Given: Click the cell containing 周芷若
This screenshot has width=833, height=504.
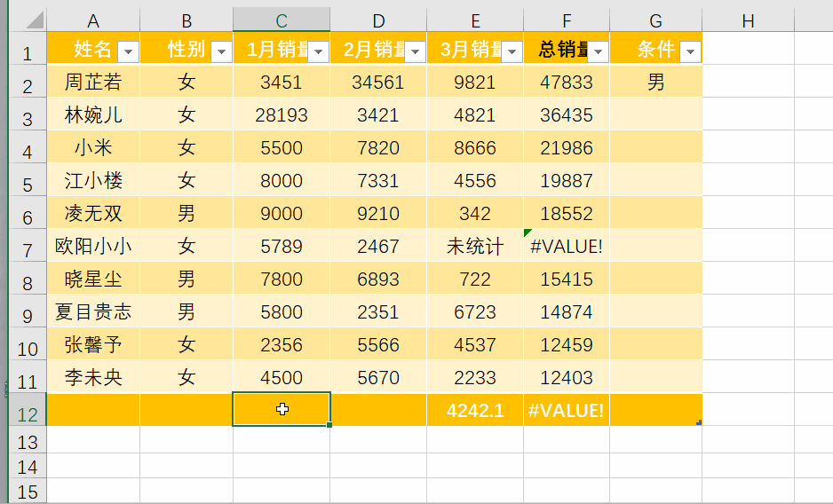Looking at the screenshot, I should tap(93, 82).
